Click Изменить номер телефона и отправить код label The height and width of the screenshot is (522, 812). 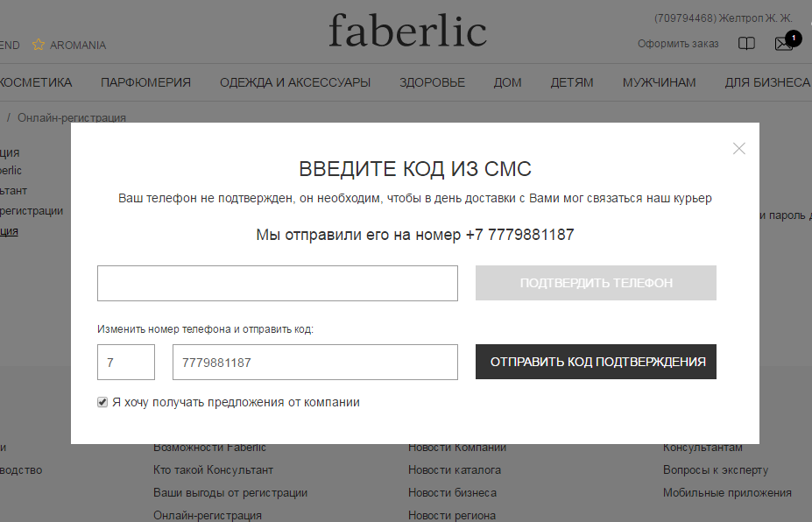[x=205, y=329]
